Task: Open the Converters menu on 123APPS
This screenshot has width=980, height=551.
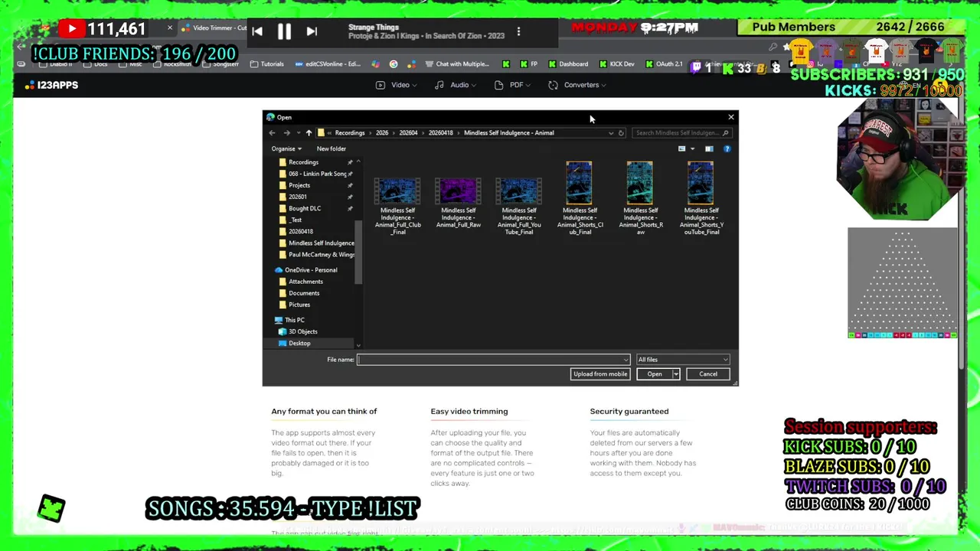Action: (577, 85)
